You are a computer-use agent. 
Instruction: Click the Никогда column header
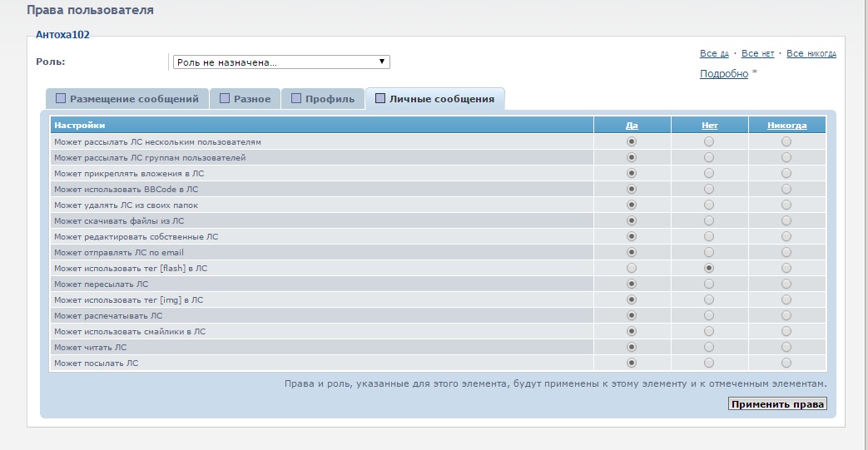[x=786, y=126]
